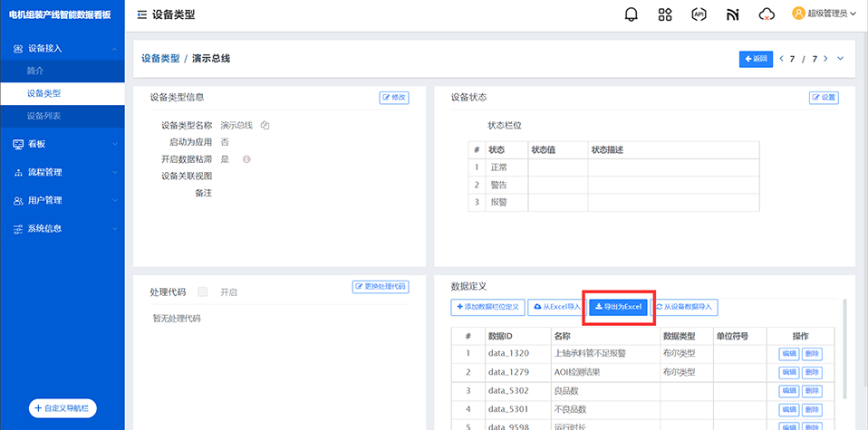
Task: Click the four-square apps grid icon
Action: click(x=665, y=14)
